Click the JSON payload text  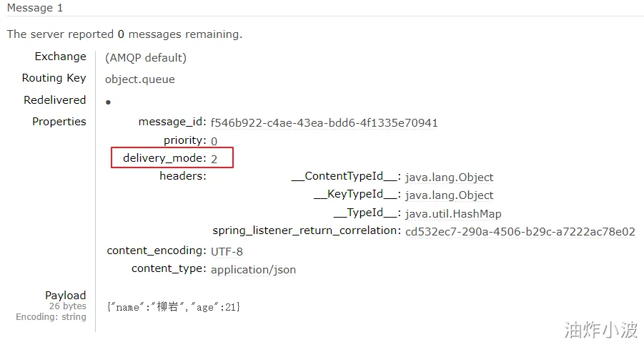[173, 307]
